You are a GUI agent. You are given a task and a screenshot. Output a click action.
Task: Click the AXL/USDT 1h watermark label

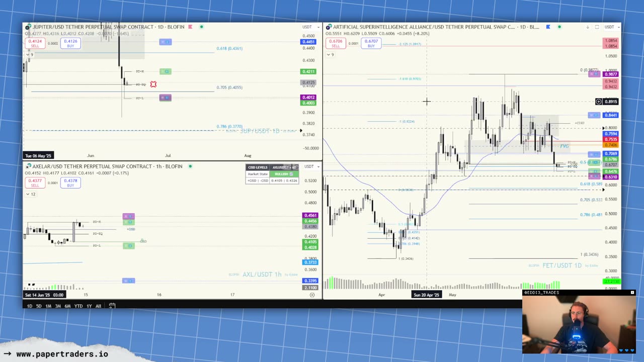click(262, 275)
